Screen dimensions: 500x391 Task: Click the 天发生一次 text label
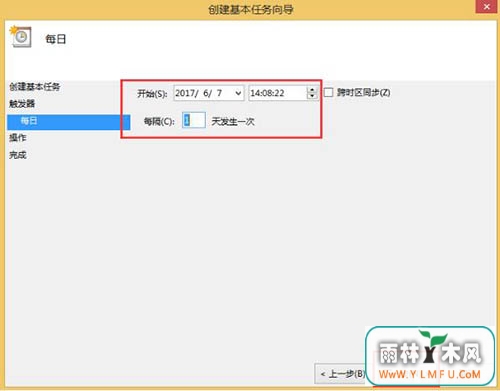coord(233,121)
